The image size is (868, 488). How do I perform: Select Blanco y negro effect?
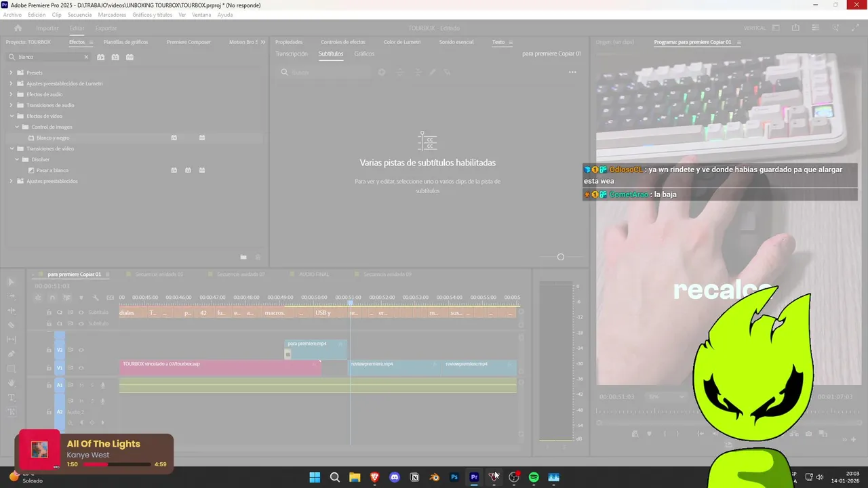point(53,138)
